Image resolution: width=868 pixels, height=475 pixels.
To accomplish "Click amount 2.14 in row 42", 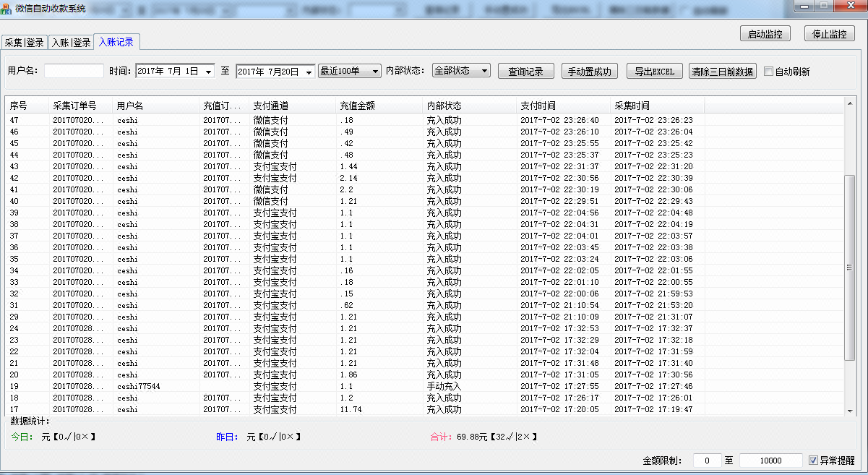I will coord(348,178).
